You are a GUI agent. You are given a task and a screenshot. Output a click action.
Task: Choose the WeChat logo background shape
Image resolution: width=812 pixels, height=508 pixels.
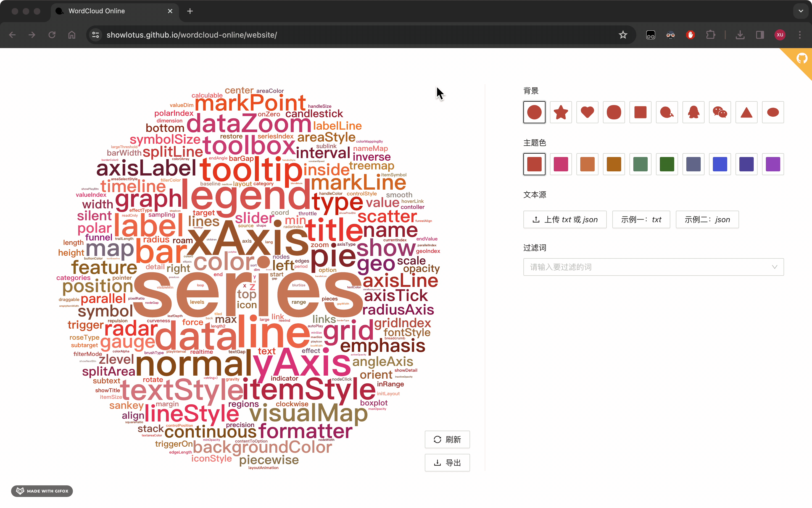point(720,112)
